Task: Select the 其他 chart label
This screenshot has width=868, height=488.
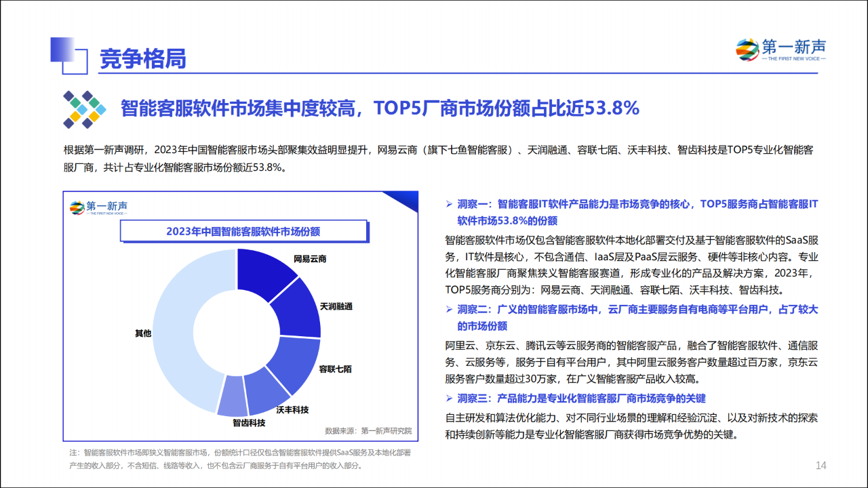Action: pyautogui.click(x=143, y=333)
